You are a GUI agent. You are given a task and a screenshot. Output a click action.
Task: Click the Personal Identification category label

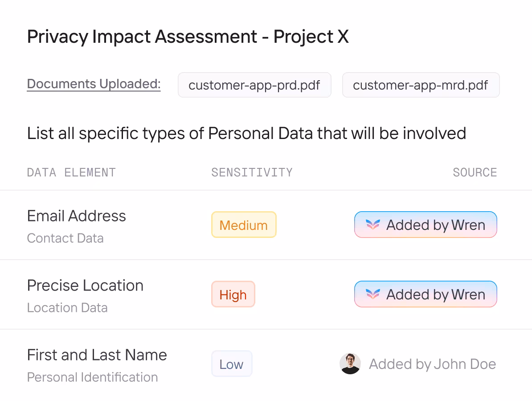[92, 377]
